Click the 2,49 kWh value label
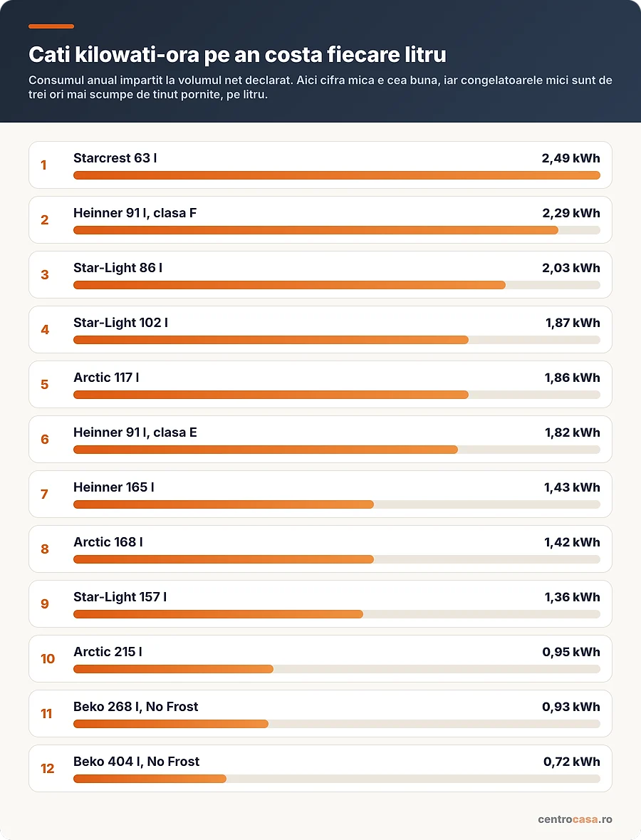Image resolution: width=641 pixels, height=840 pixels. click(x=571, y=158)
